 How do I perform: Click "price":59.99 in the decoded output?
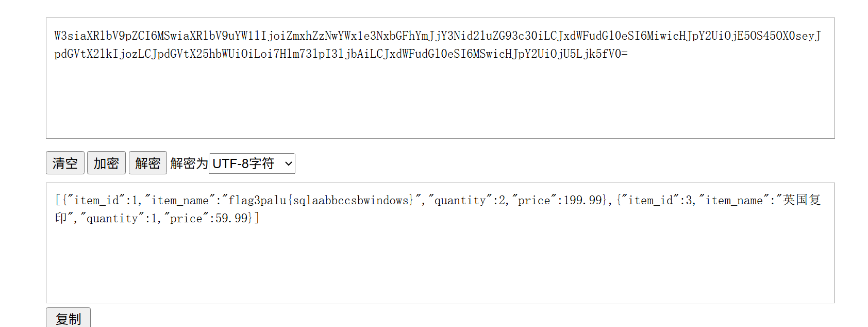206,218
